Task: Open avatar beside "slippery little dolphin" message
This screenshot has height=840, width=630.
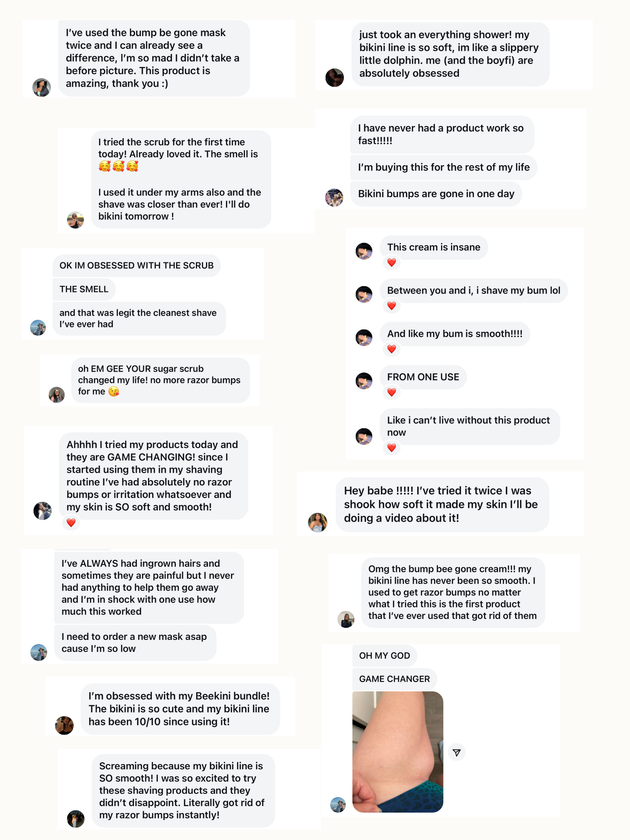Action: pyautogui.click(x=335, y=78)
